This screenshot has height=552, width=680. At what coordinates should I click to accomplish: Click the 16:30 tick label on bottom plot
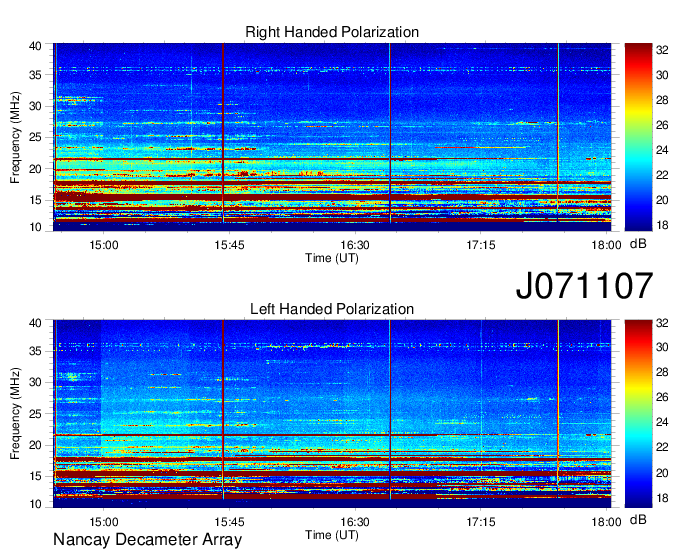[355, 522]
